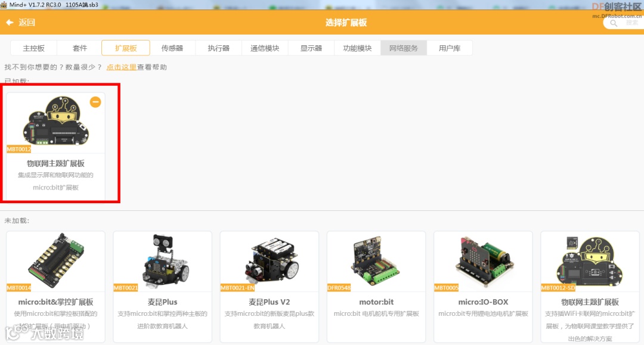The width and height of the screenshot is (644, 345).
Task: Select the 显示器 tab
Action: point(311,48)
